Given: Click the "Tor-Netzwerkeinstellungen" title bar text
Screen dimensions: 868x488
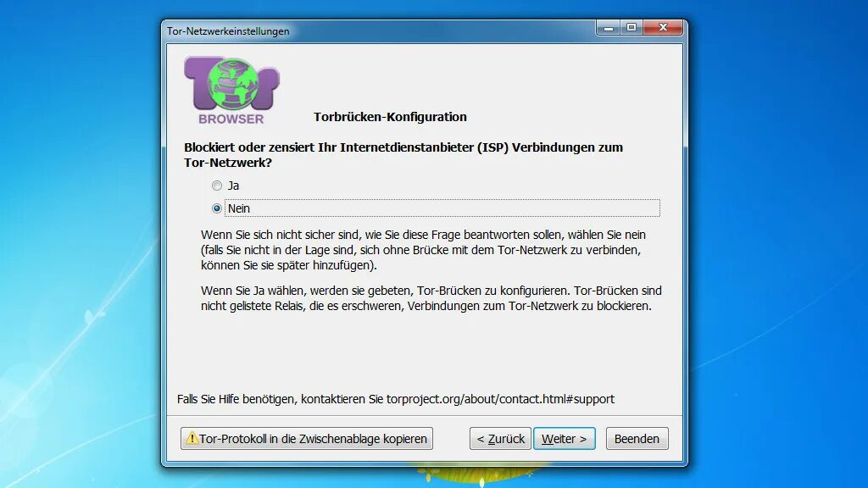Looking at the screenshot, I should (x=228, y=31).
